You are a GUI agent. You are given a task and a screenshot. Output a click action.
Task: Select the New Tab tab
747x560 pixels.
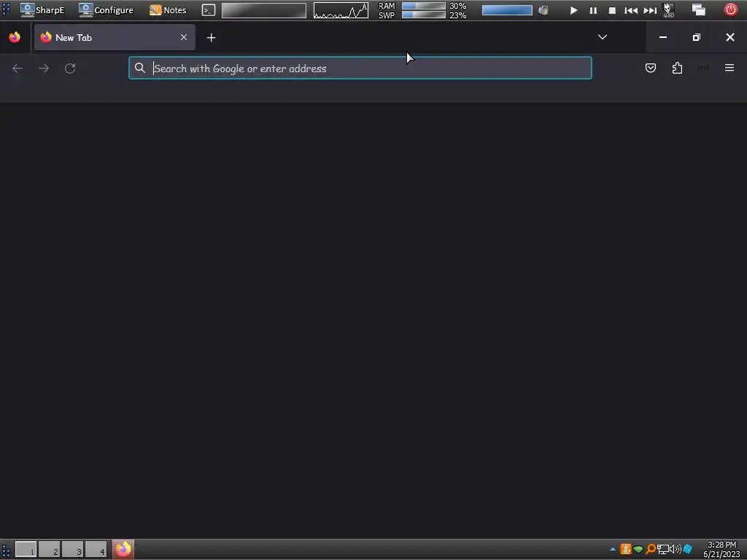115,37
